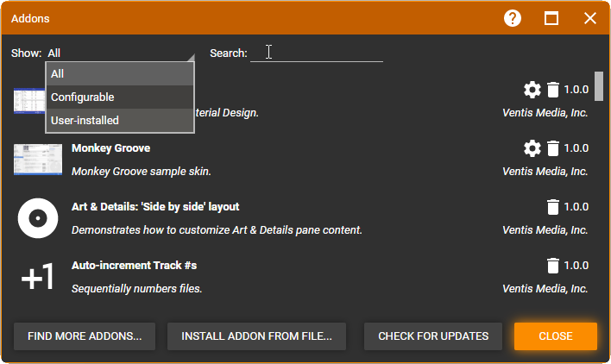Click the vinyl disc icon for Art & Details
Viewport: 611px width, 364px height.
37,218
